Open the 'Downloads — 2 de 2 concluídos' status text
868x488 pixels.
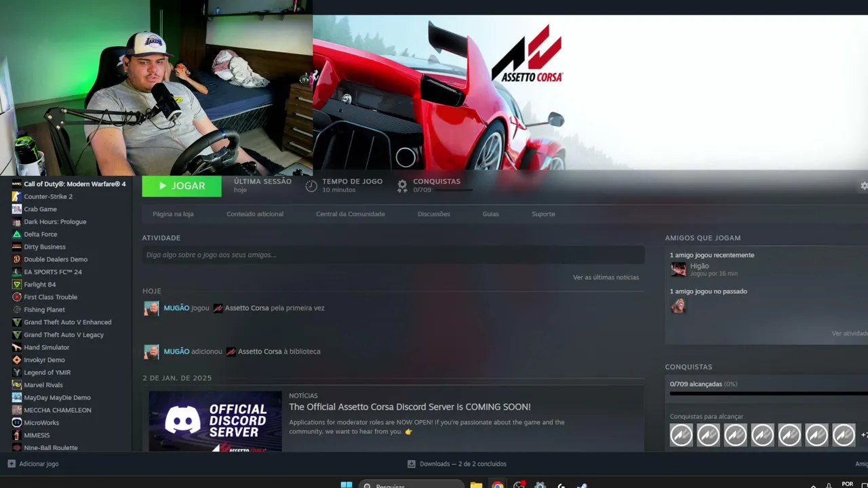(x=463, y=464)
